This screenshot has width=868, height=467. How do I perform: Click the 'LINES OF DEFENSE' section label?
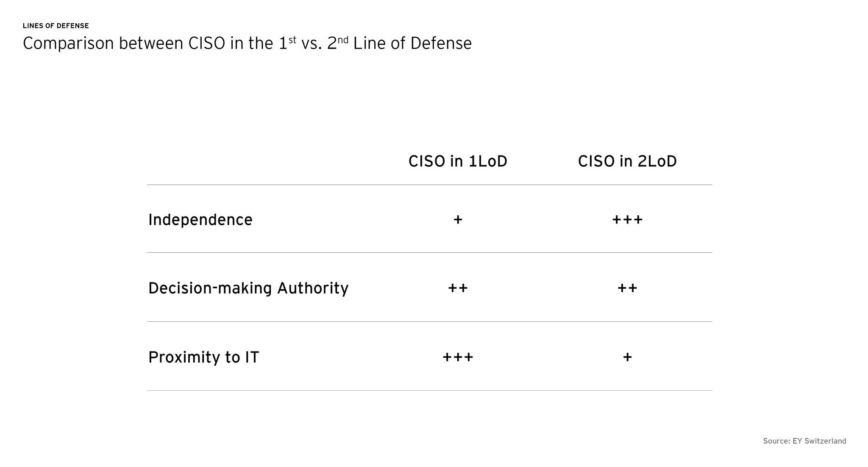click(56, 26)
